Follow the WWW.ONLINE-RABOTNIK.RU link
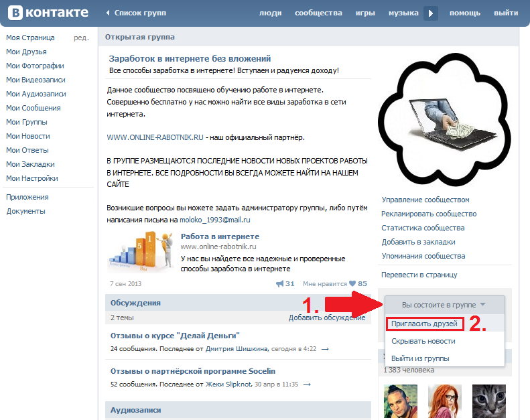Screen dimensions: 530x420 point(155,137)
